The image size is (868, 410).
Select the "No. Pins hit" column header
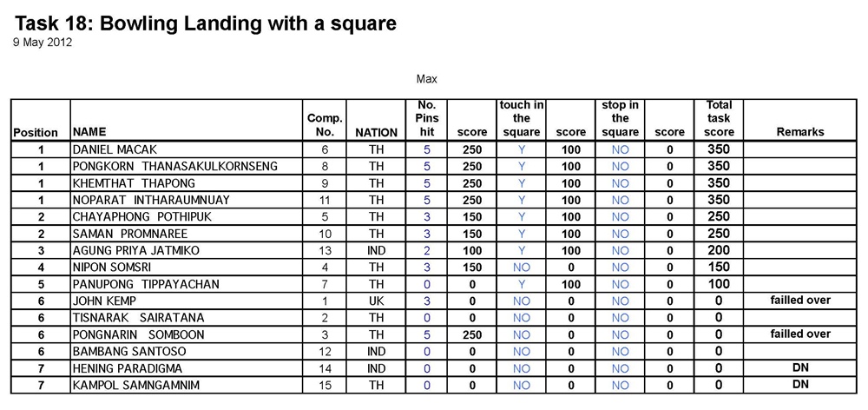coord(426,119)
